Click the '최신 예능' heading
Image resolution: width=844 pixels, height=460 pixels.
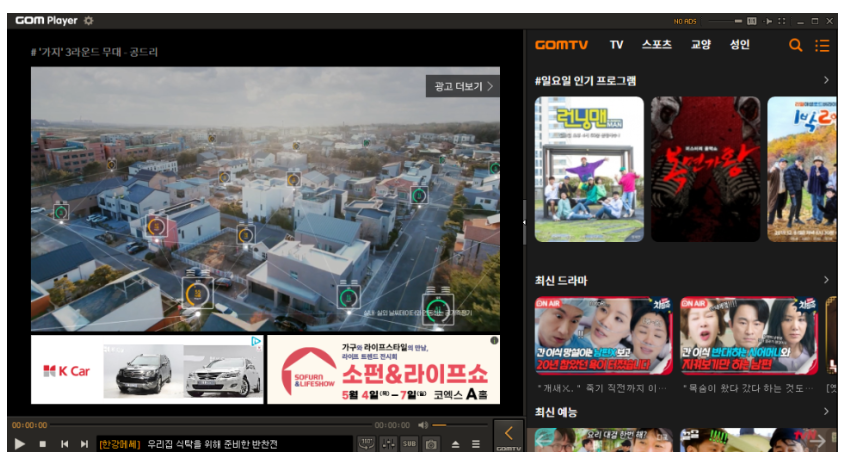[x=555, y=412]
